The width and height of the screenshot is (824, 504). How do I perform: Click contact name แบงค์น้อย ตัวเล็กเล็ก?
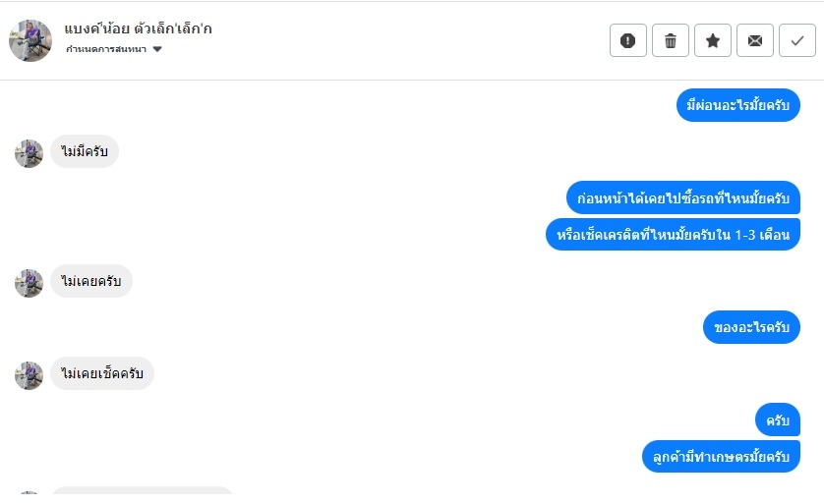139,28
